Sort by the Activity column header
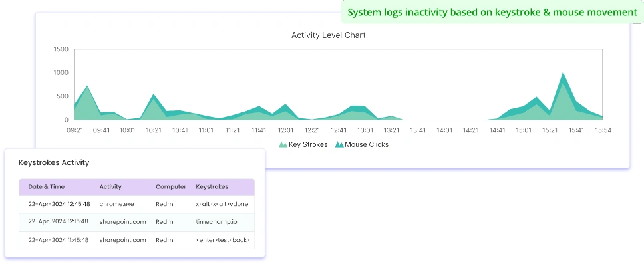This screenshot has height=264, width=644. pyautogui.click(x=110, y=186)
